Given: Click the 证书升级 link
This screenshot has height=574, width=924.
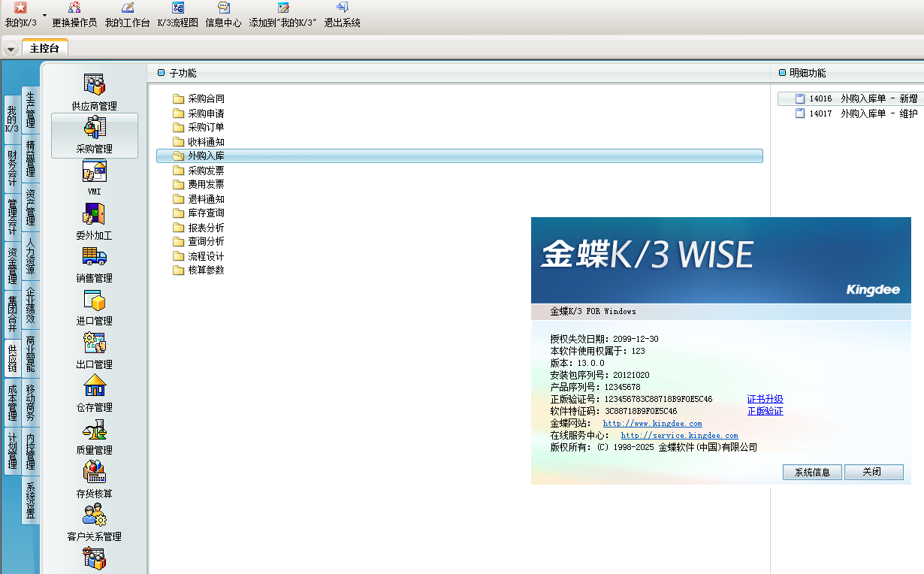Looking at the screenshot, I should click(765, 399).
